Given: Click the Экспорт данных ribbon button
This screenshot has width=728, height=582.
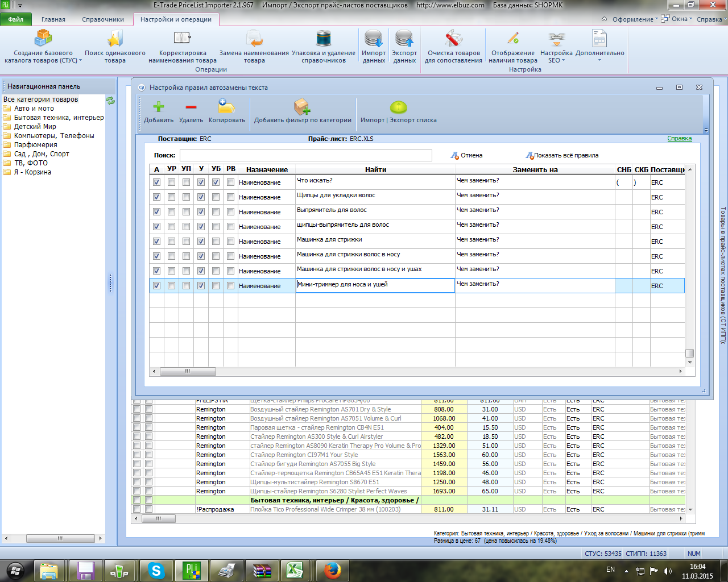Looking at the screenshot, I should point(404,47).
